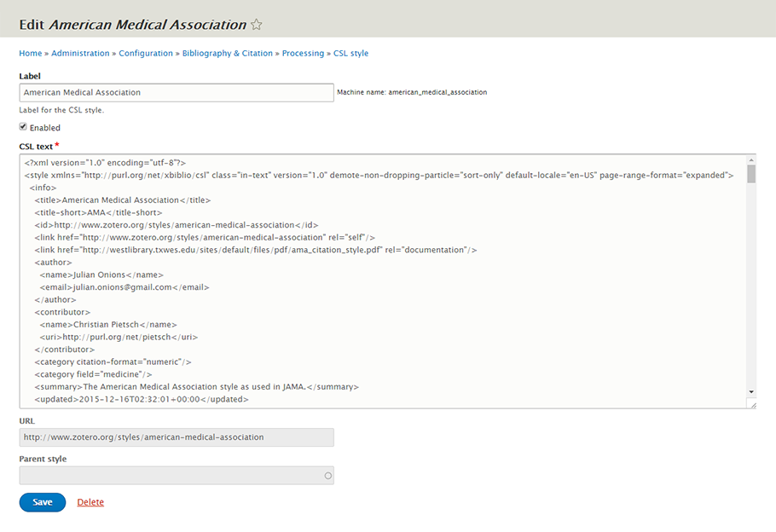Open Processing breadcrumb link
This screenshot has width=776, height=532.
[x=303, y=53]
